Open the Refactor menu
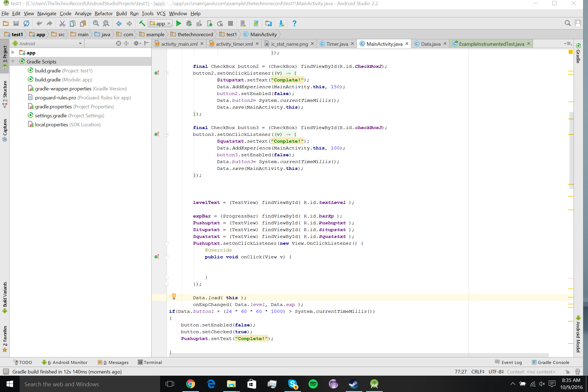The width and height of the screenshot is (588, 392). [x=103, y=13]
